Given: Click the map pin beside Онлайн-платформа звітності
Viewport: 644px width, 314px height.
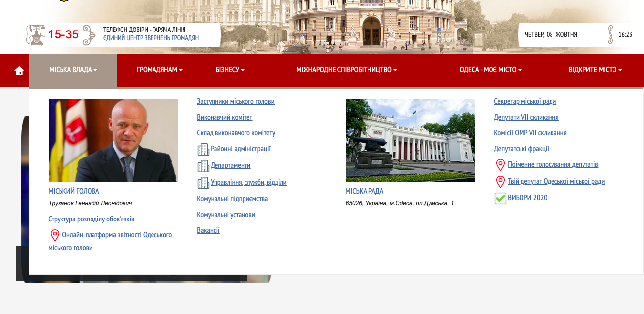Looking at the screenshot, I should [x=55, y=235].
